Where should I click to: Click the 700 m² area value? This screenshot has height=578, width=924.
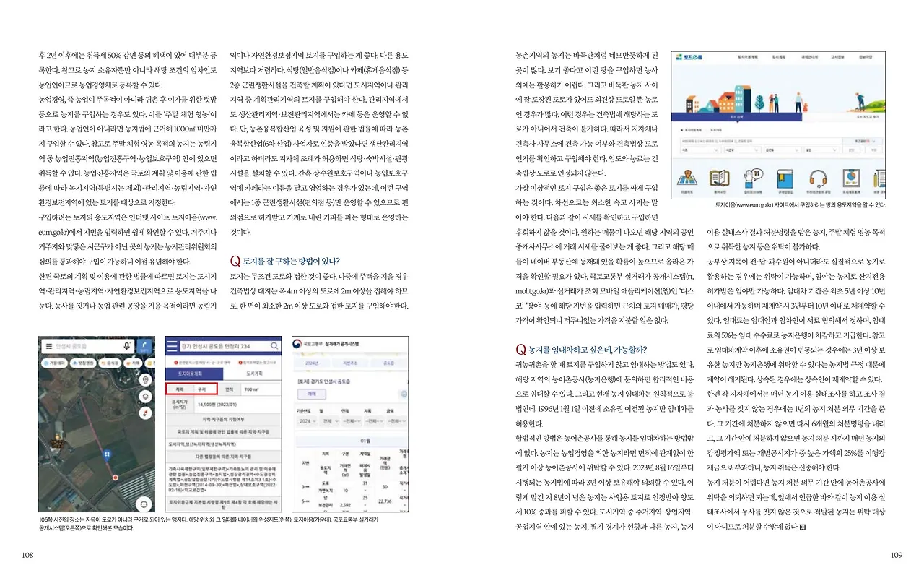pyautogui.click(x=251, y=389)
